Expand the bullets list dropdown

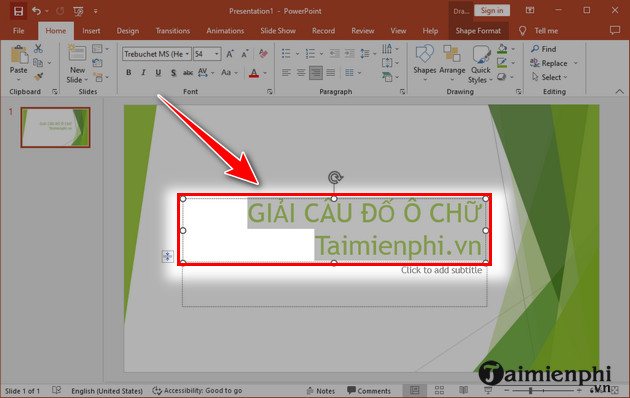click(297, 53)
